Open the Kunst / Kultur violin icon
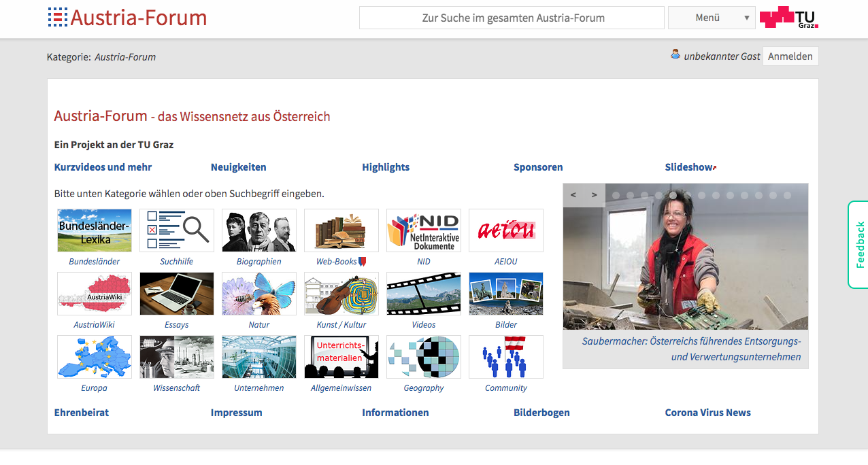This screenshot has height=465, width=868. pyautogui.click(x=341, y=294)
